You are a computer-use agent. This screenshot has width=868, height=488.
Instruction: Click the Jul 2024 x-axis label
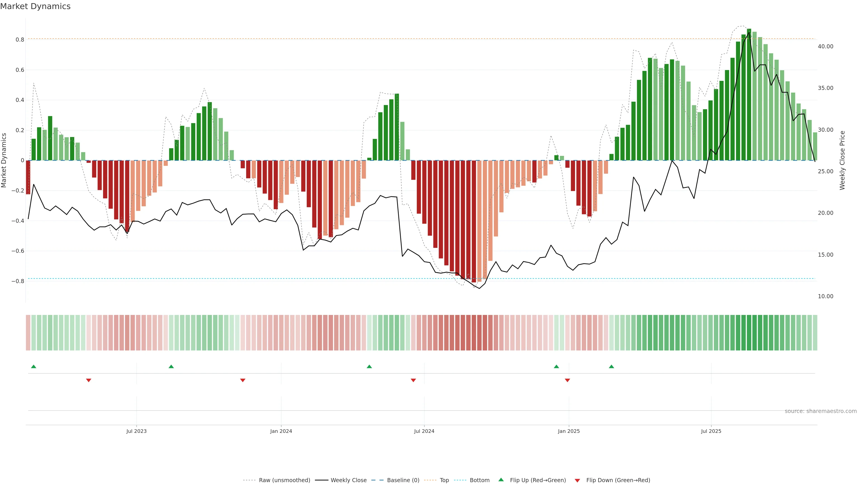(424, 431)
